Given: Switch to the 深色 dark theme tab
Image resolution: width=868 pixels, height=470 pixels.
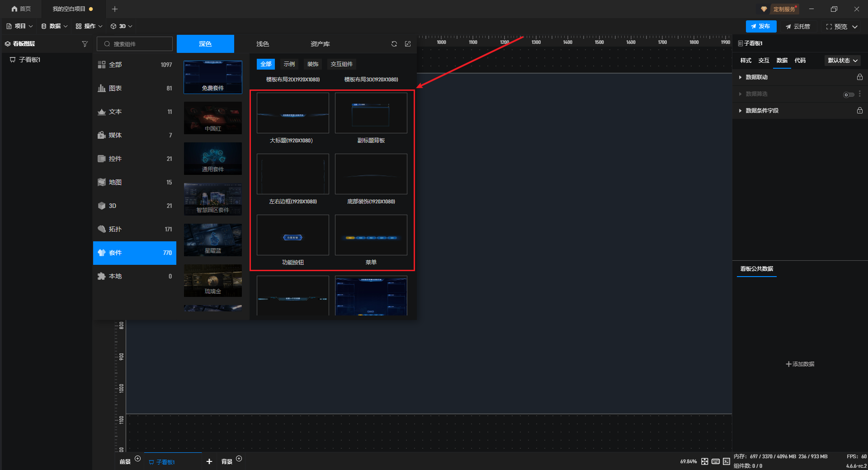Looking at the screenshot, I should (205, 44).
